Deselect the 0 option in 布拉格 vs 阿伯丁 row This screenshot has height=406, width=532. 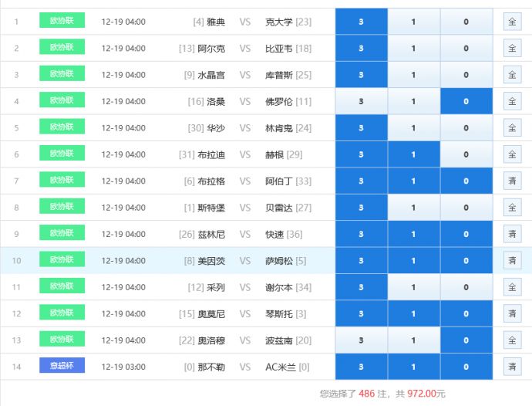click(466, 181)
